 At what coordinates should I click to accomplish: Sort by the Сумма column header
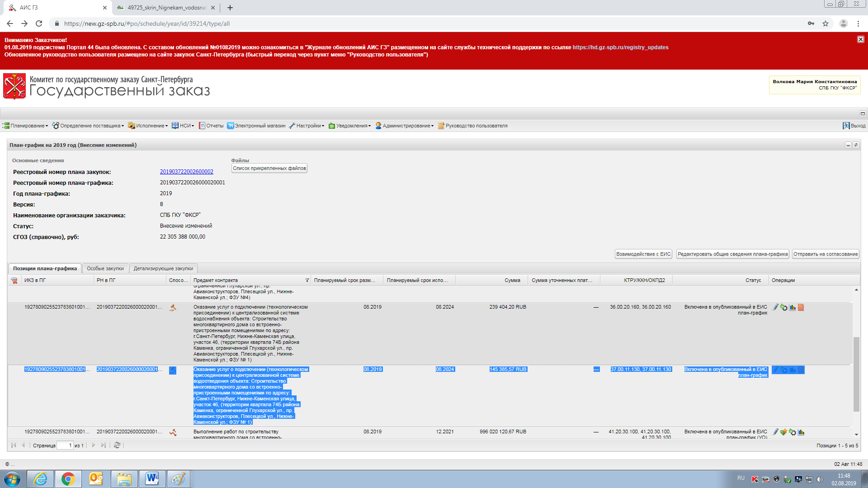click(491, 280)
